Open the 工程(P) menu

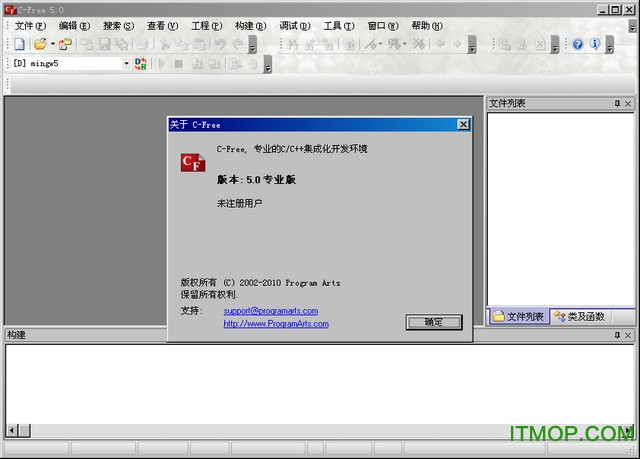coord(207,26)
